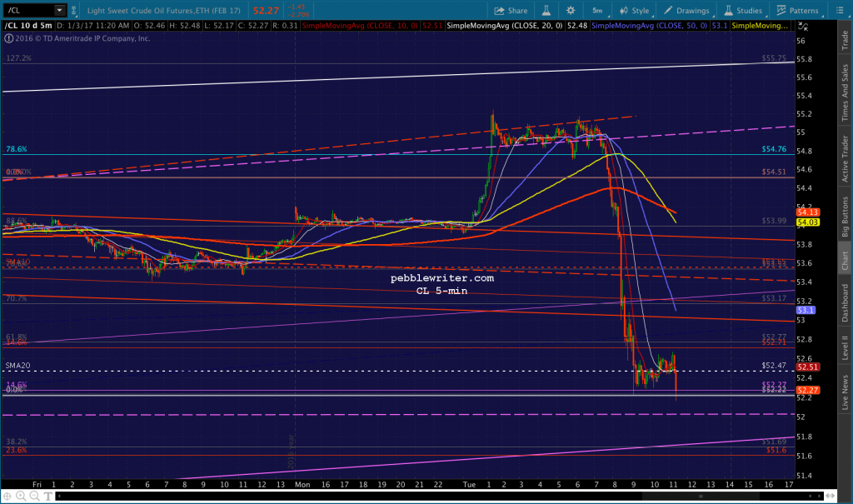Click the last price 52.27 in header

pos(266,10)
